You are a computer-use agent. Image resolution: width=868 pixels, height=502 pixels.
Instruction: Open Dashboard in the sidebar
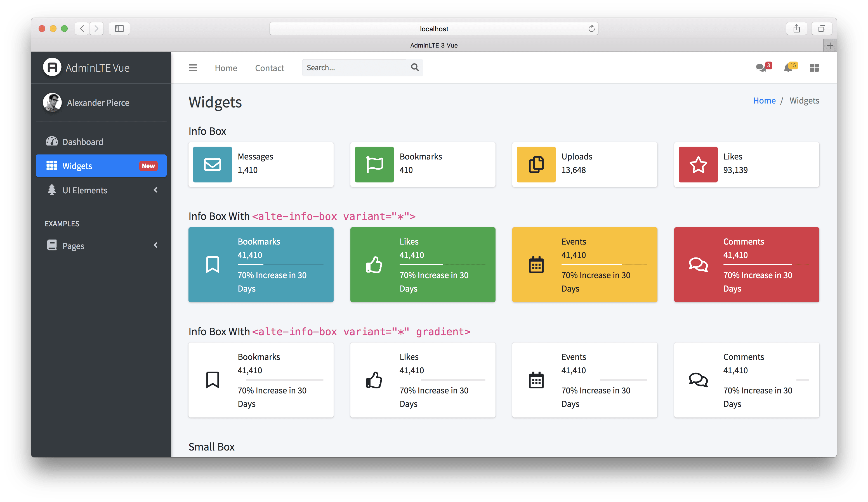(x=83, y=142)
